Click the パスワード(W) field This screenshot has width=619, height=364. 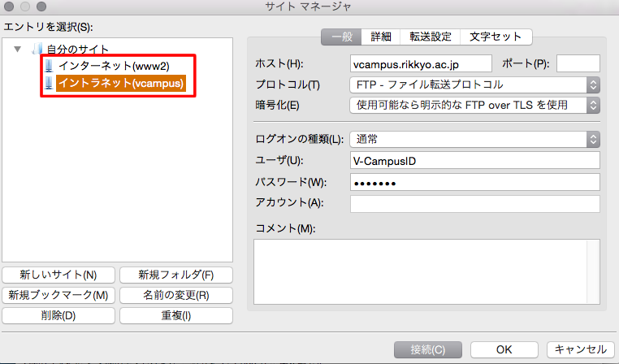coord(475,182)
